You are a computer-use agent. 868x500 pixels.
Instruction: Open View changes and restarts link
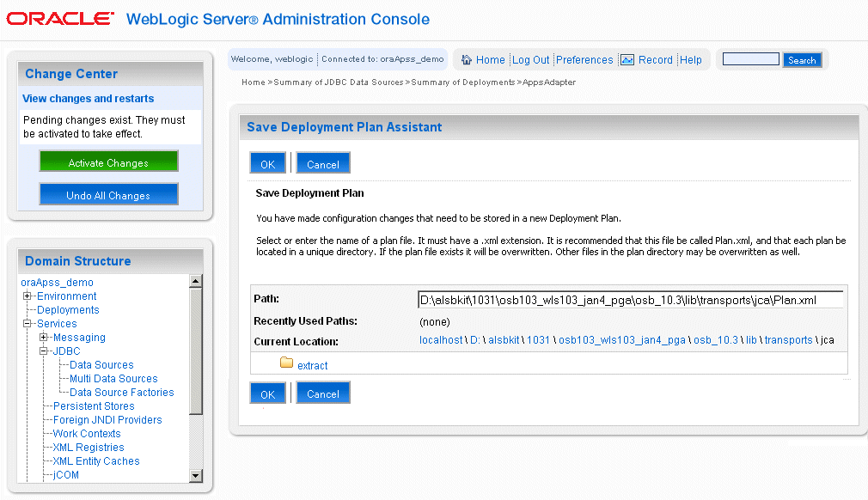click(x=88, y=99)
